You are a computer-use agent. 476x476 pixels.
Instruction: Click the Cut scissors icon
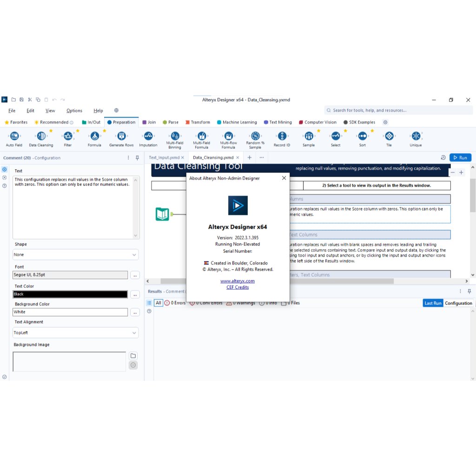click(30, 99)
